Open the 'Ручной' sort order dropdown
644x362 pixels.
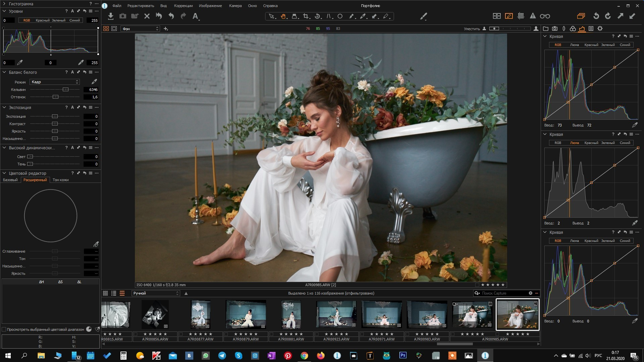(156, 293)
